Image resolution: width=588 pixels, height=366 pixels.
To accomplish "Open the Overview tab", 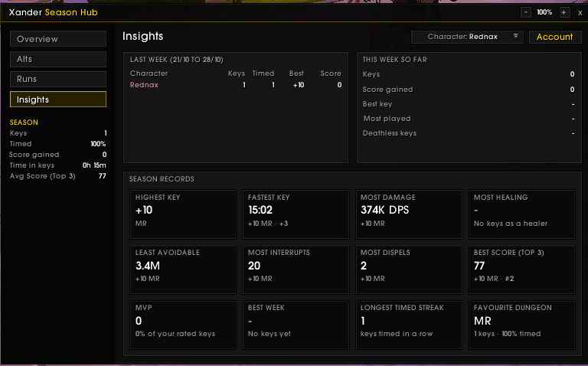I will [x=58, y=39].
